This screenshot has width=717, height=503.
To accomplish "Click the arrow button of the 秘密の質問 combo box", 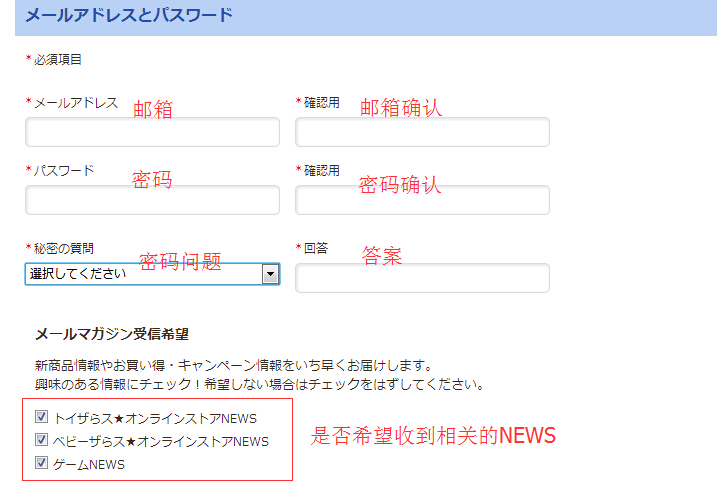I will tap(269, 274).
